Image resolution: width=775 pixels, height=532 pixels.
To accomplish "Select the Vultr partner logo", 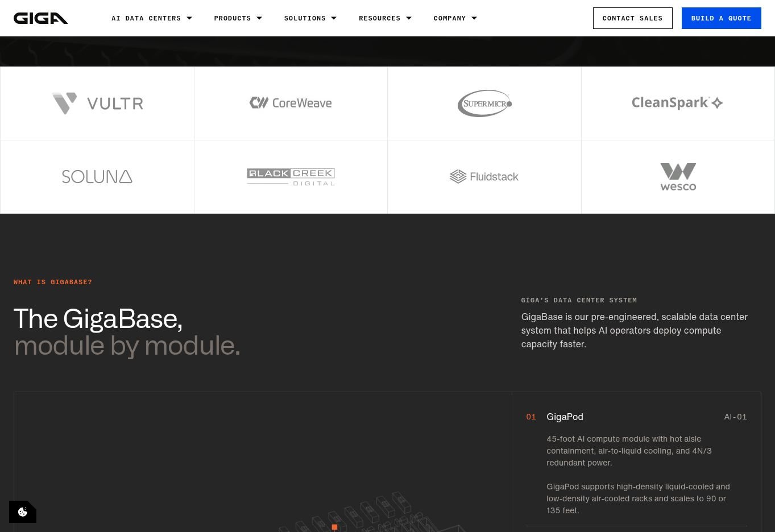I will [x=97, y=103].
